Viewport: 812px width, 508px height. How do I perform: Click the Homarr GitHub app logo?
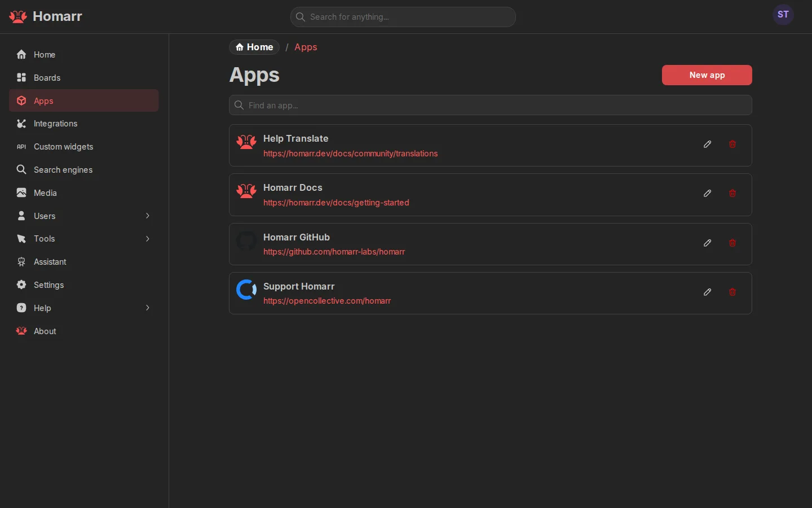coord(246,241)
